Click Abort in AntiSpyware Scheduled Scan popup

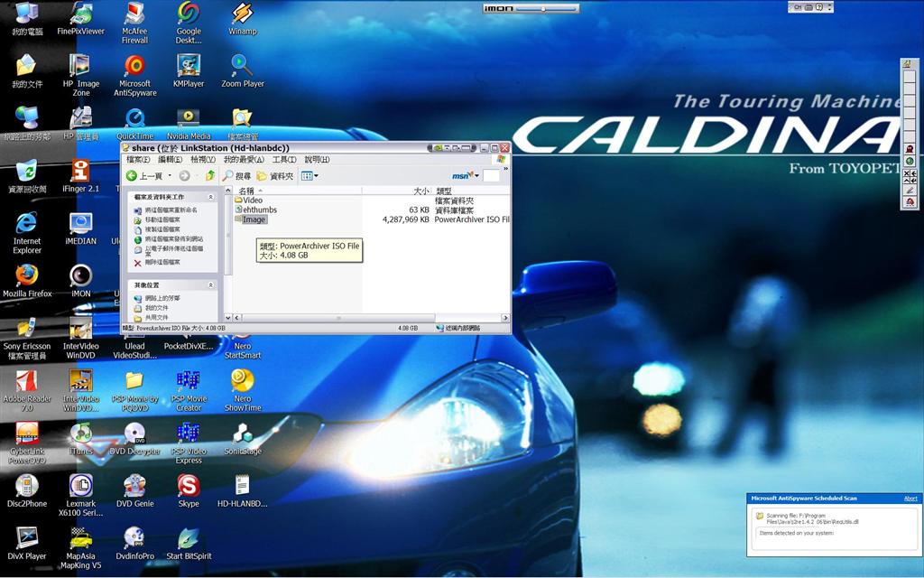[x=910, y=499]
